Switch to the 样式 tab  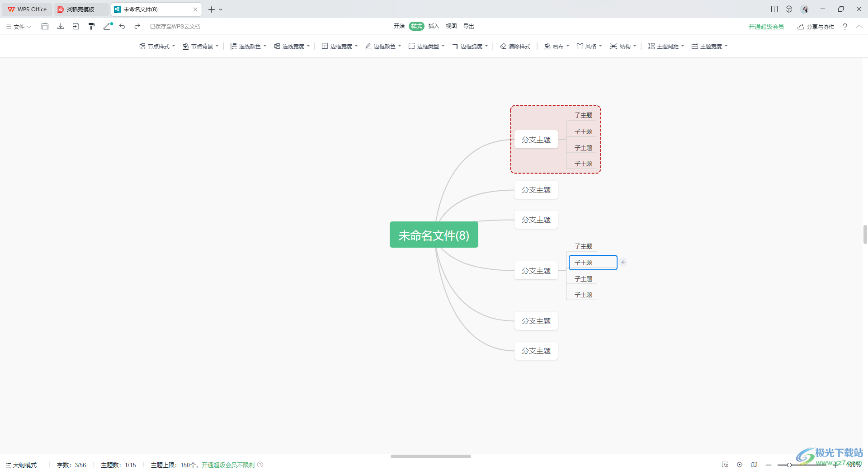coord(416,26)
